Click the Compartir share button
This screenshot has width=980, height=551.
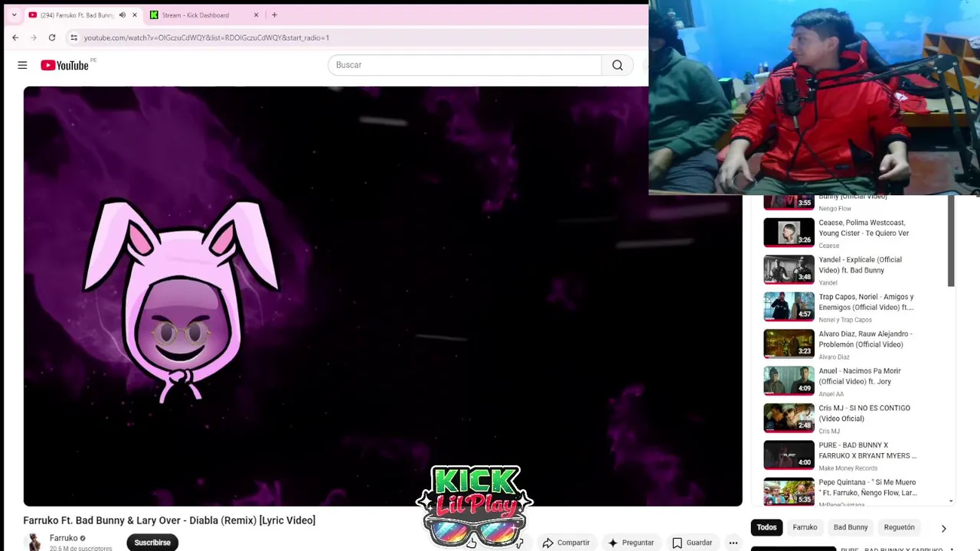(566, 543)
